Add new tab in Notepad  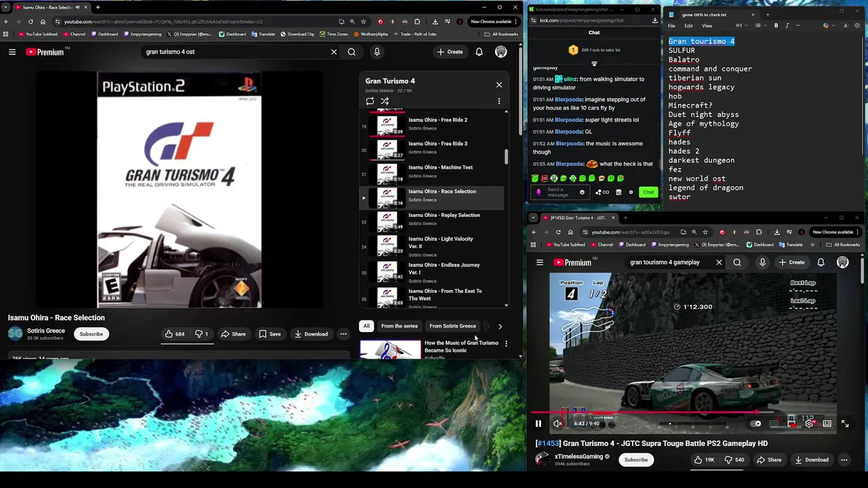tap(767, 14)
